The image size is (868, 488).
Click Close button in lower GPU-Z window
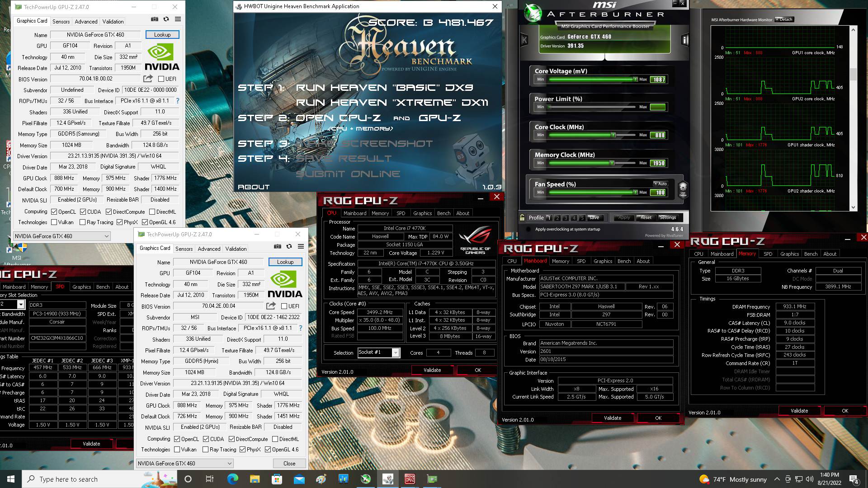tap(289, 463)
